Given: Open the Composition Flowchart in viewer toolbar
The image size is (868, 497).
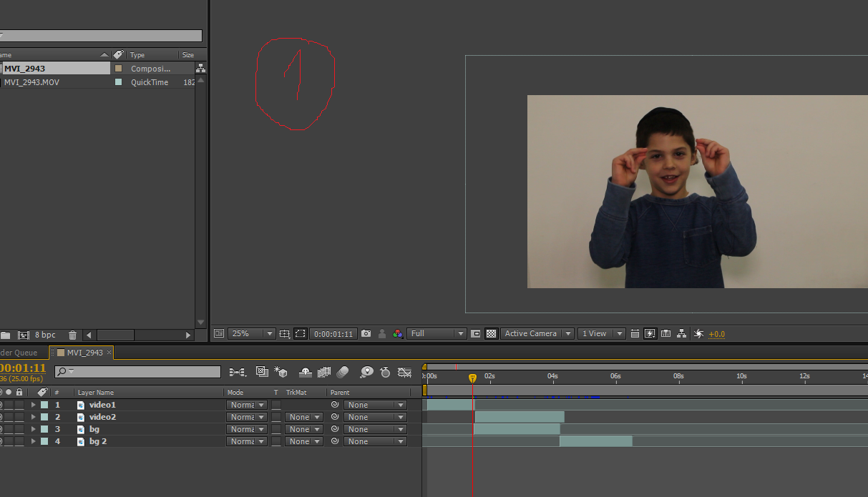Looking at the screenshot, I should tap(681, 334).
